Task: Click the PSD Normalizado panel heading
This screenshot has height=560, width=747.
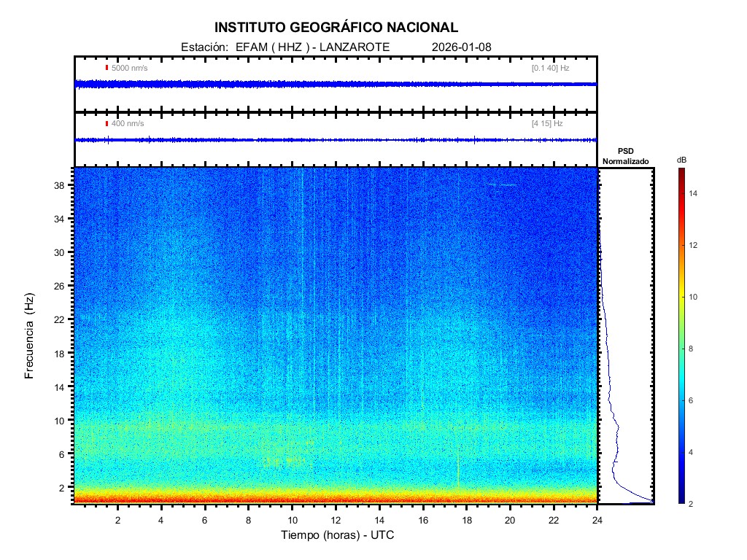Action: 625,157
